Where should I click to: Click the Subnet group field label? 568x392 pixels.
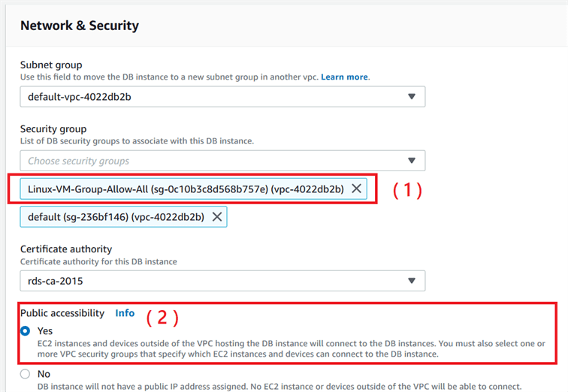[x=51, y=65]
